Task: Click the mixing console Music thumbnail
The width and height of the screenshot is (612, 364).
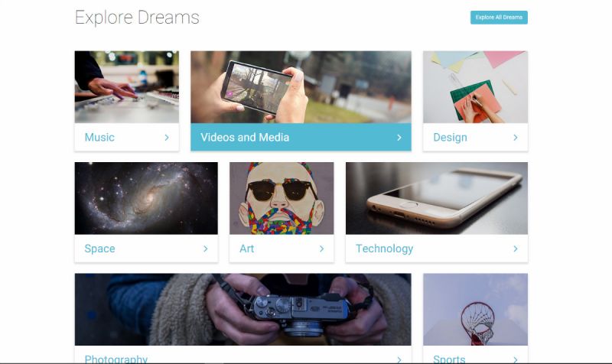Action: coord(127,87)
